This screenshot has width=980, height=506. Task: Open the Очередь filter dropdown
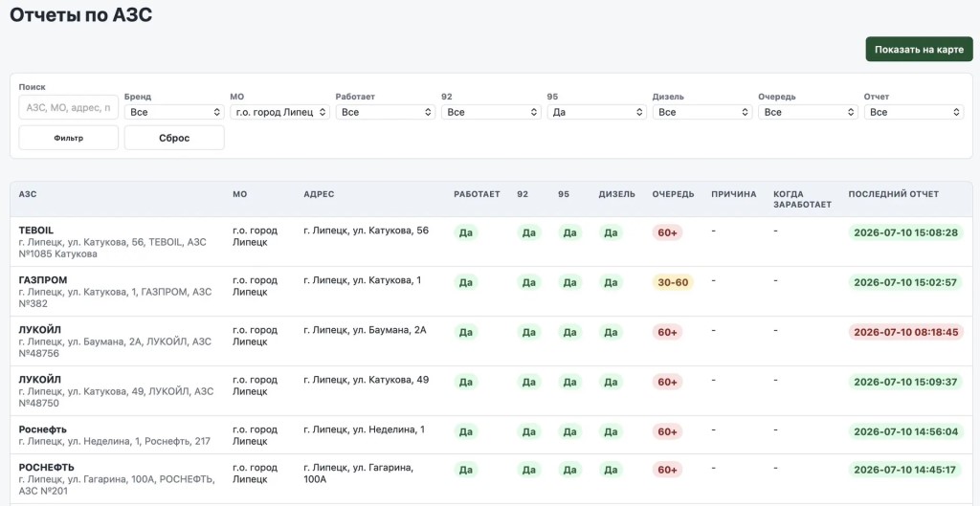click(808, 112)
